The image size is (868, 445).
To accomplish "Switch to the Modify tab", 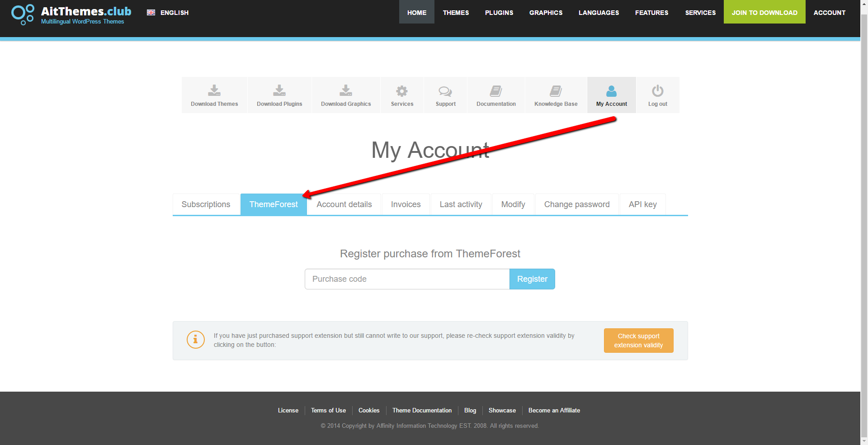I will coord(513,204).
